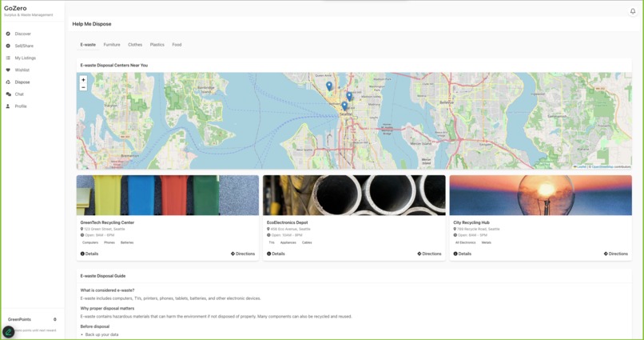Click the Help Me Dispose page heading

92,24
